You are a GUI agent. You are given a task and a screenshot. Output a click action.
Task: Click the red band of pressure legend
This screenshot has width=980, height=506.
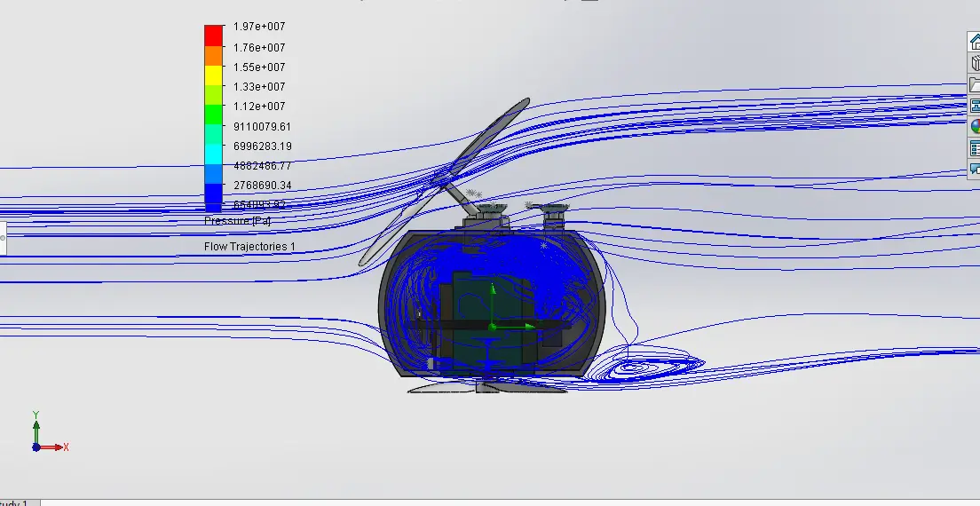(x=214, y=35)
